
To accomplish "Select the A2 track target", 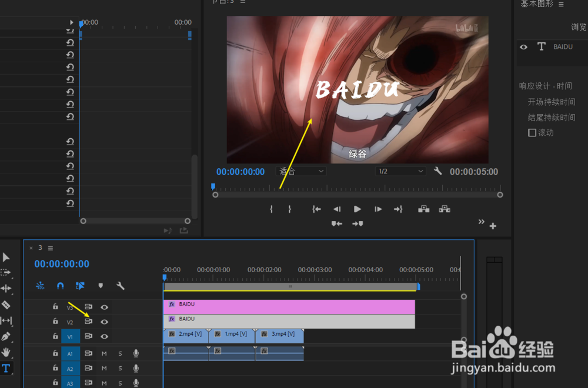I will pos(71,369).
